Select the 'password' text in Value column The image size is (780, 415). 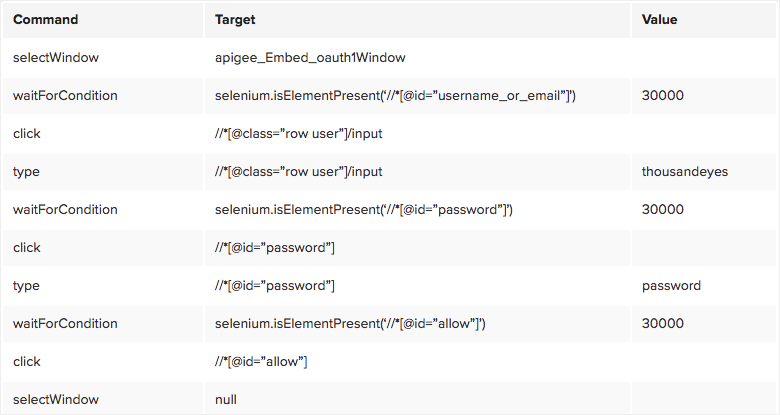[671, 286]
